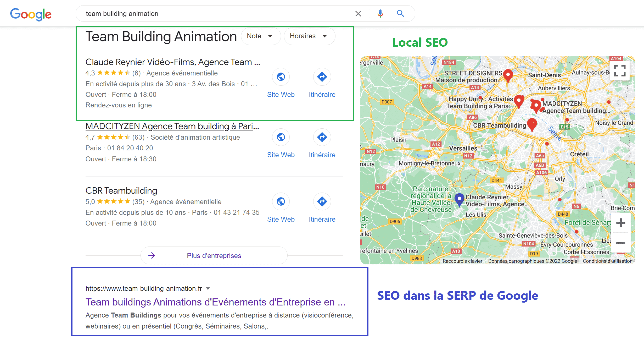The height and width of the screenshot is (339, 644).
Task: Open the Horaires hours filter dropdown
Action: tap(309, 36)
